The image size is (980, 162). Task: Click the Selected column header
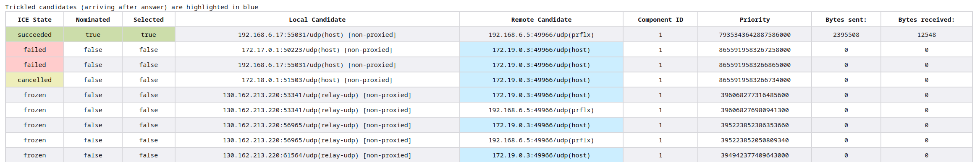coord(149,20)
